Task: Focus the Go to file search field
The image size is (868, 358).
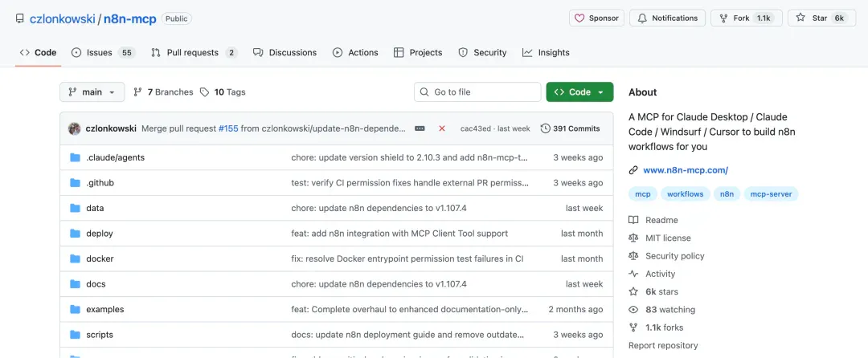Action: (x=477, y=92)
